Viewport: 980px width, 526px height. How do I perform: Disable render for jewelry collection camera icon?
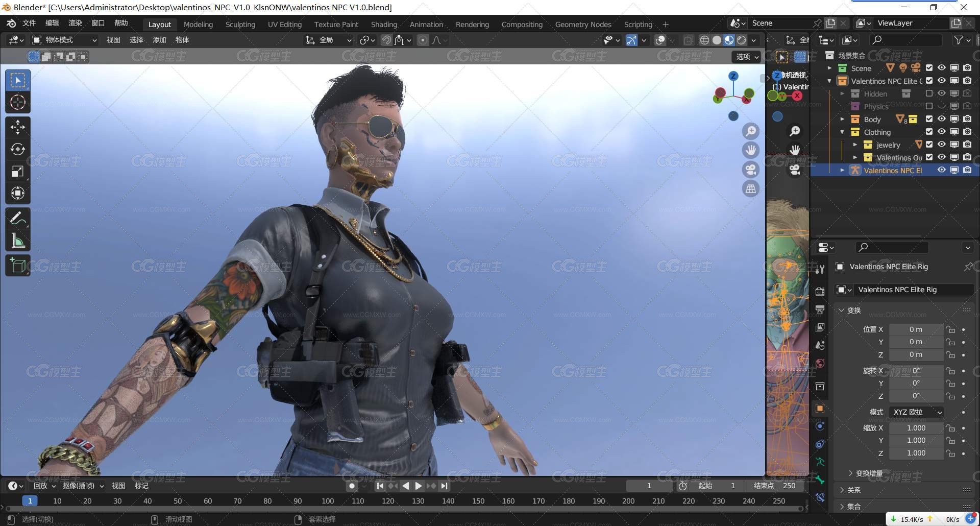point(967,145)
